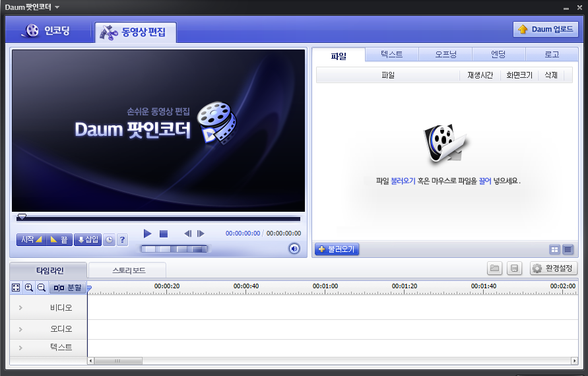Click the timeline playhead marker
This screenshot has height=376, width=588.
pyautogui.click(x=89, y=288)
